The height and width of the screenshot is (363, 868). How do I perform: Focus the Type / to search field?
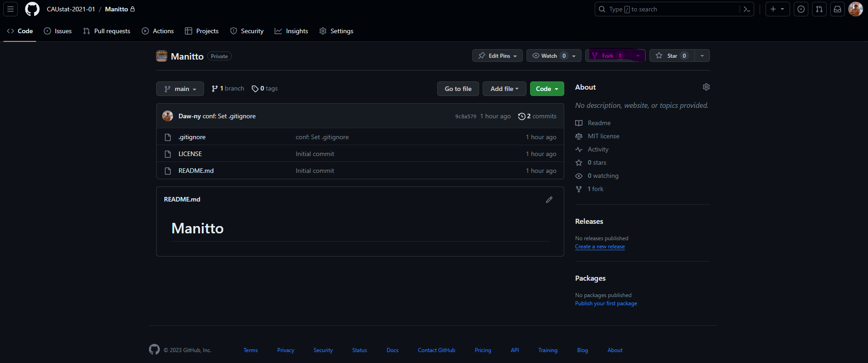tap(667, 9)
